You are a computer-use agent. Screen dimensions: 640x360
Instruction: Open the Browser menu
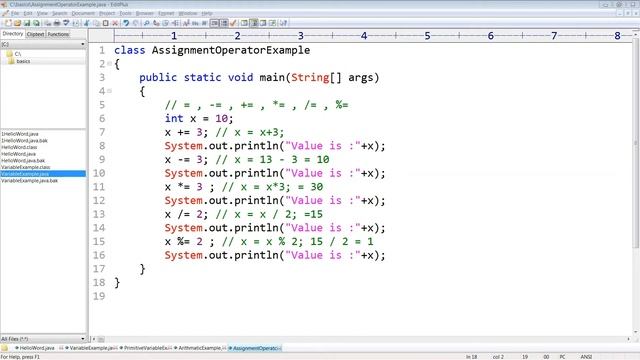click(144, 13)
